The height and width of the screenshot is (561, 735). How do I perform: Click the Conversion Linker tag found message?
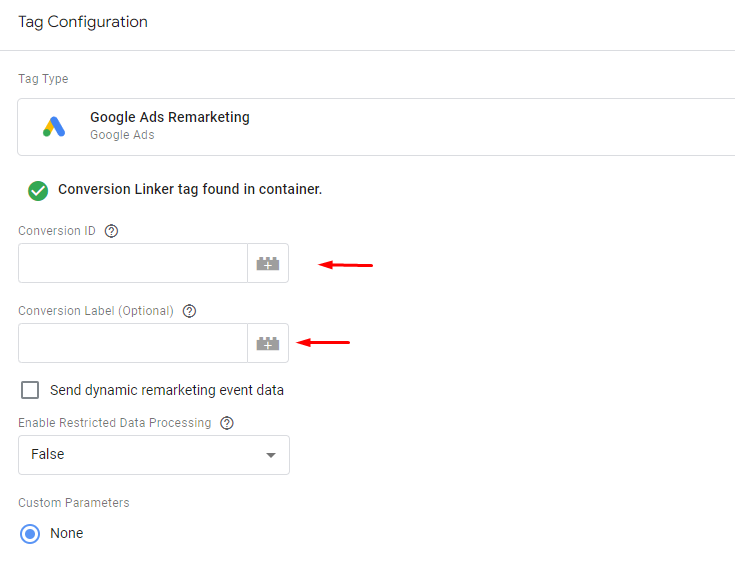tap(190, 189)
